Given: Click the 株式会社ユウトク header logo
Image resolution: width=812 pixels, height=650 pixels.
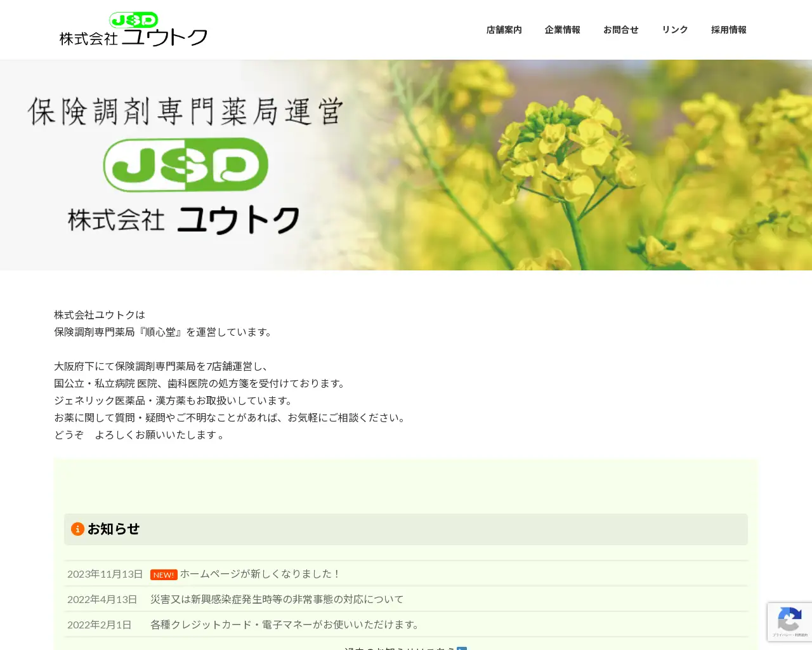Looking at the screenshot, I should [133, 29].
